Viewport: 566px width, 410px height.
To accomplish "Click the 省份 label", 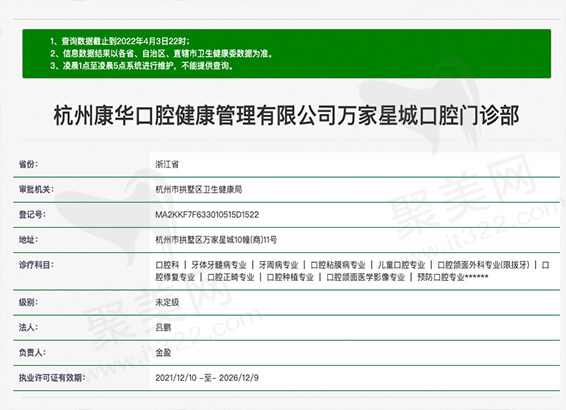I will pyautogui.click(x=28, y=164).
